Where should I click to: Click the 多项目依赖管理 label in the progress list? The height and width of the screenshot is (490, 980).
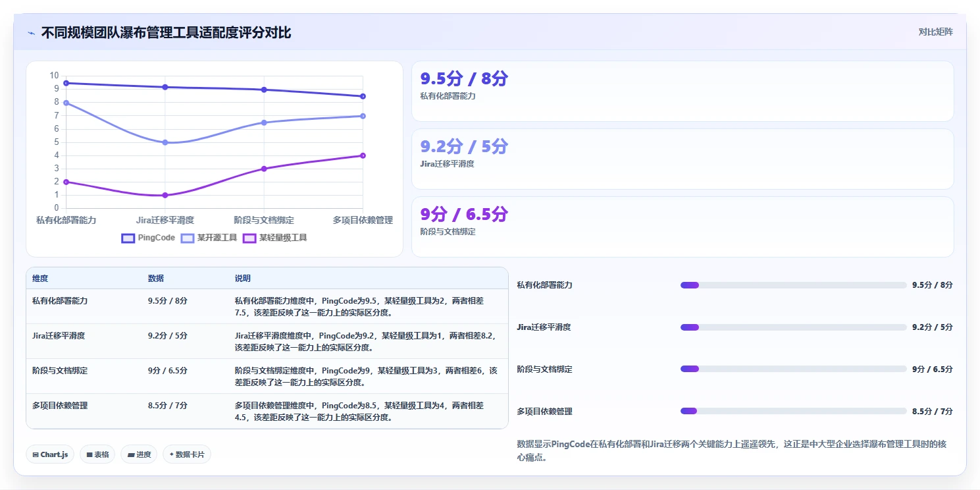tap(544, 411)
